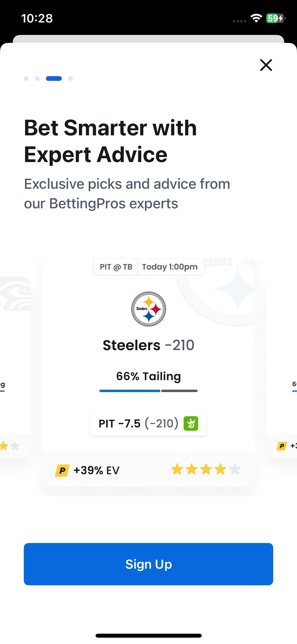Tap the battery indicator showing 59
Image resolution: width=297 pixels, height=644 pixels.
point(276,18)
